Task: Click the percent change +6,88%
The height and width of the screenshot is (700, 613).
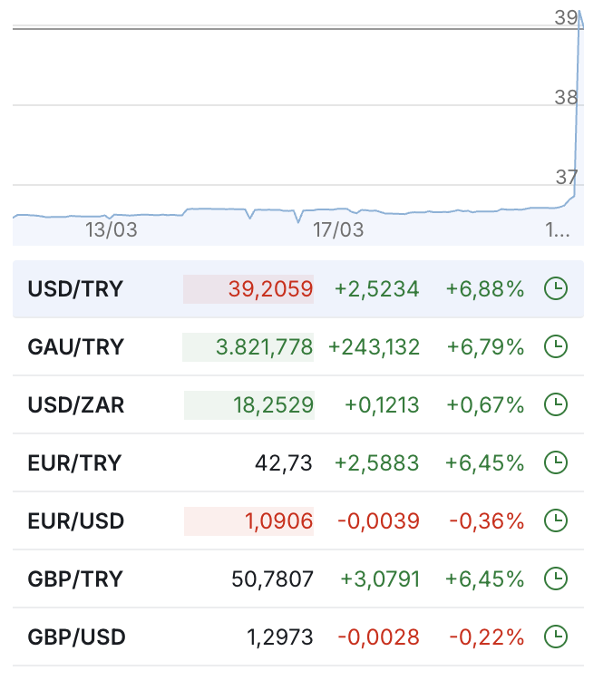Action: click(485, 289)
